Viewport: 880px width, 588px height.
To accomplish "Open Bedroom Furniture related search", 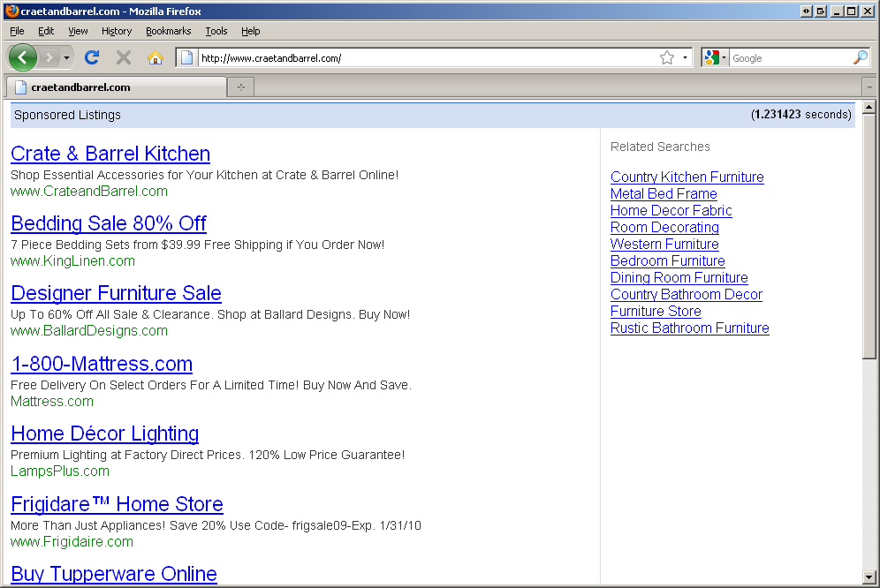I will (x=668, y=261).
